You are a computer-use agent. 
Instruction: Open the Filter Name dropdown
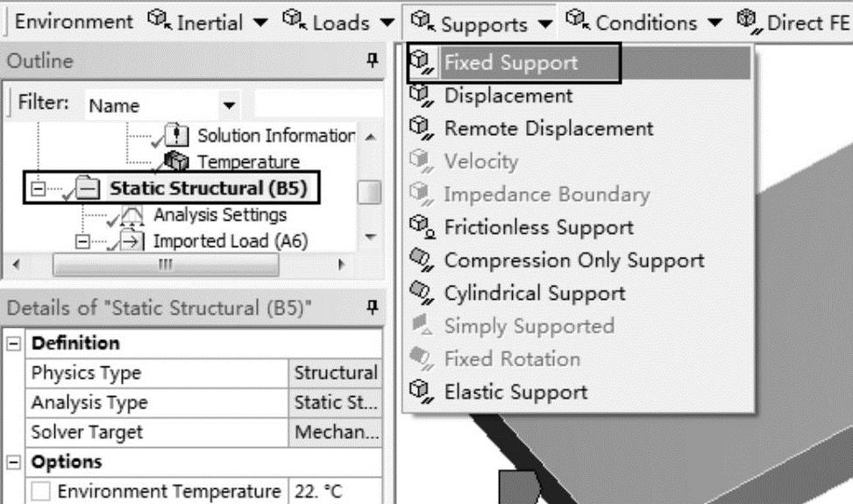click(x=229, y=105)
